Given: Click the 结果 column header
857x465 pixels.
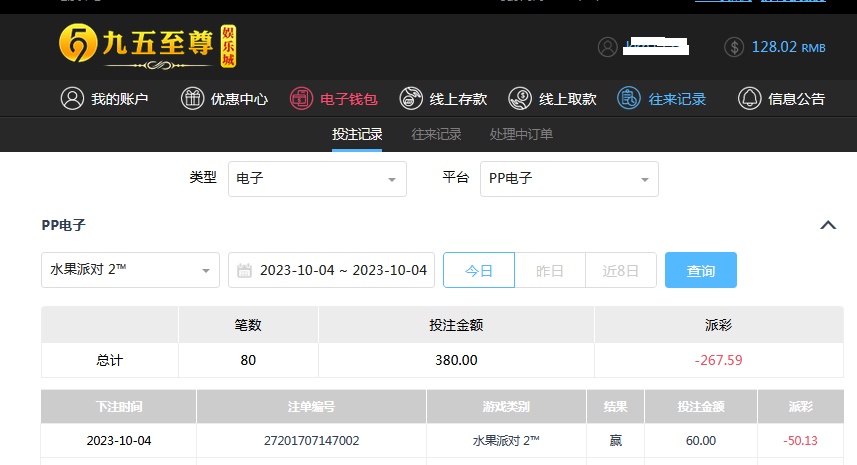Looking at the screenshot, I should [615, 407].
